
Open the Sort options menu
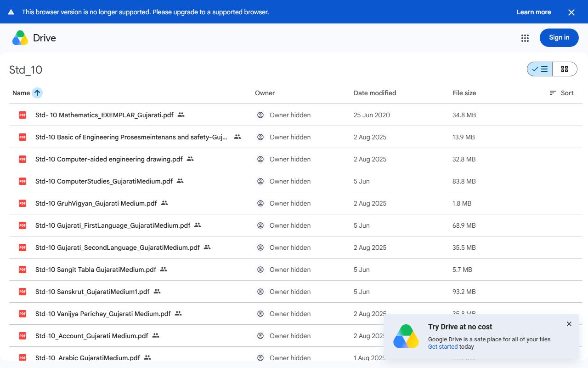point(561,93)
